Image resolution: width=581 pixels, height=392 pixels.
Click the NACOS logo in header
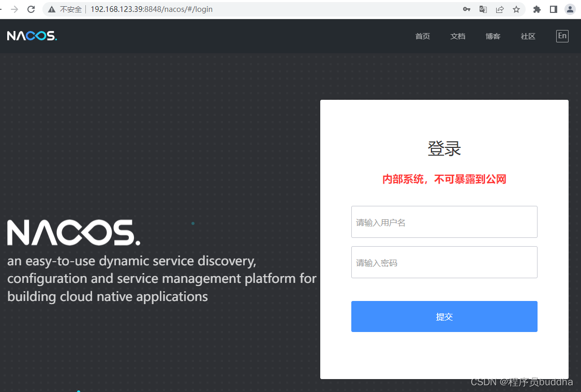coord(32,36)
